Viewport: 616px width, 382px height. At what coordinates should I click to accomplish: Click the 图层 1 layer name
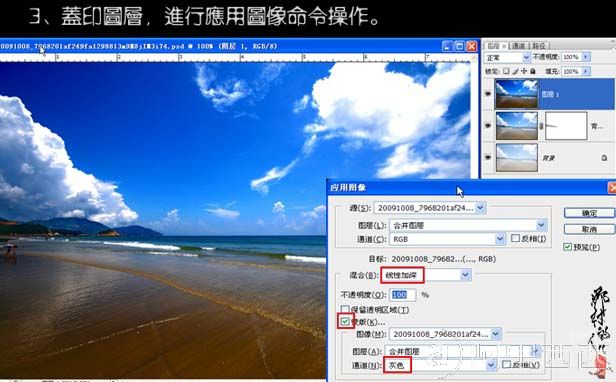[x=550, y=94]
